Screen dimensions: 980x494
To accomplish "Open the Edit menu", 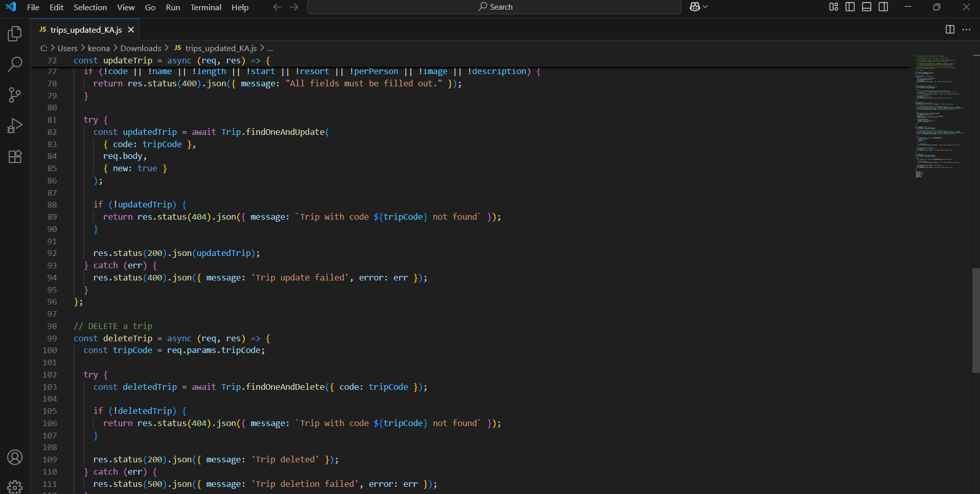I will 56,7.
